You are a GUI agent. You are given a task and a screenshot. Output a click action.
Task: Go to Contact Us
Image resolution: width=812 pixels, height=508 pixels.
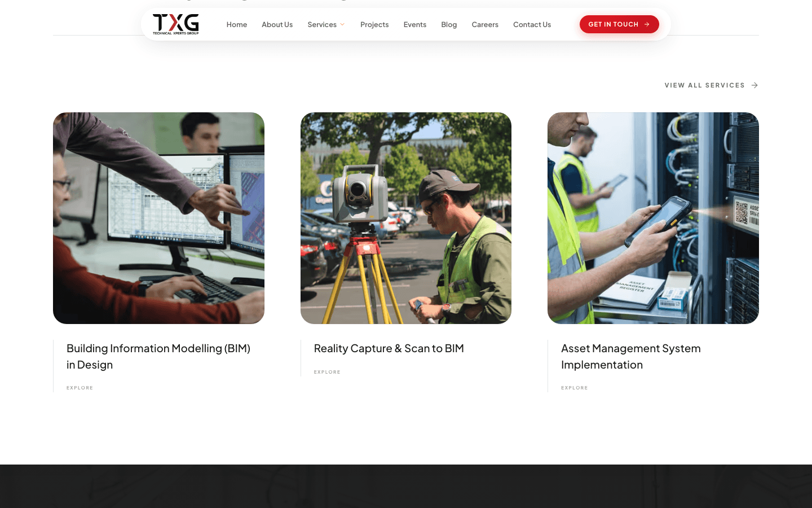(x=532, y=24)
